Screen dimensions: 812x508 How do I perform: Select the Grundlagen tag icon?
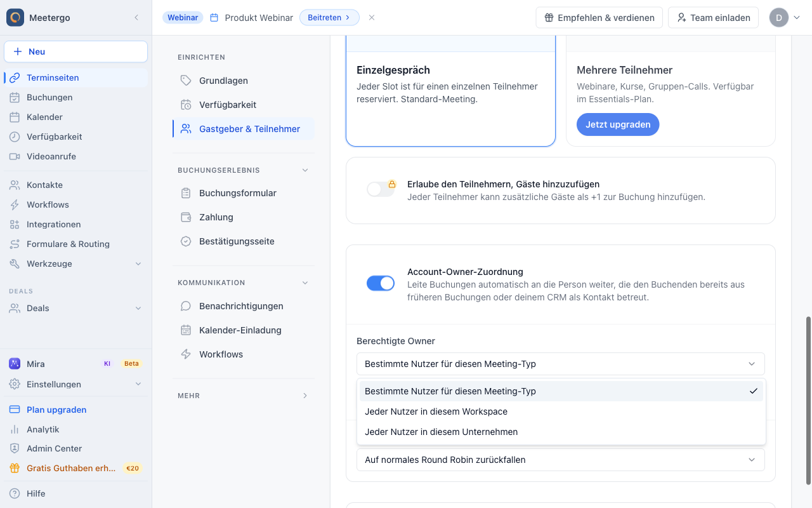click(186, 81)
